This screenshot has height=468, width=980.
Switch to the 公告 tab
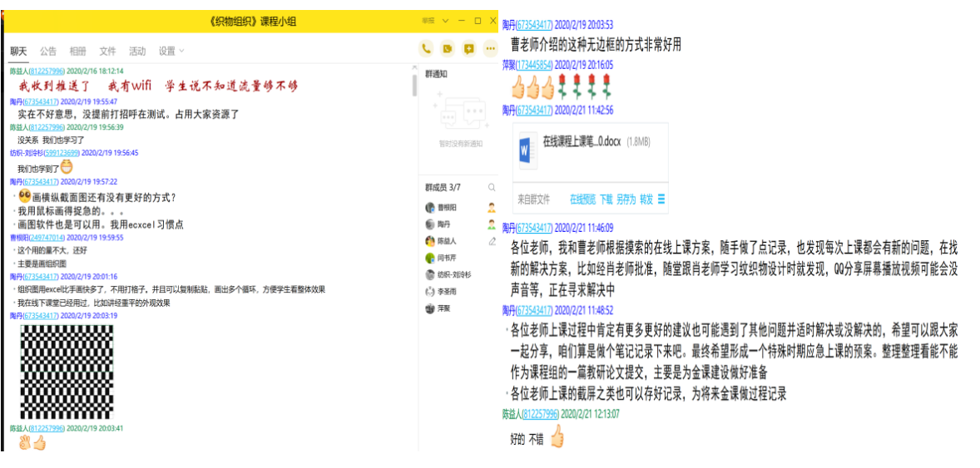(48, 51)
